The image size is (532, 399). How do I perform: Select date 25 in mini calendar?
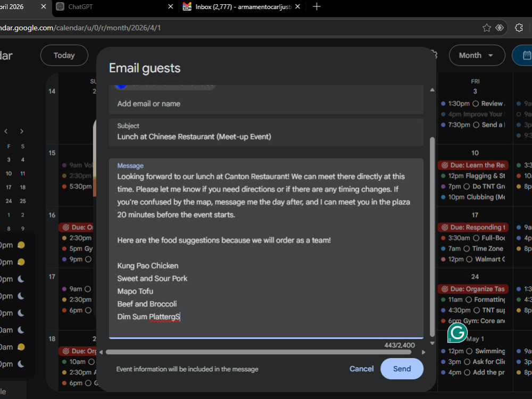click(23, 201)
